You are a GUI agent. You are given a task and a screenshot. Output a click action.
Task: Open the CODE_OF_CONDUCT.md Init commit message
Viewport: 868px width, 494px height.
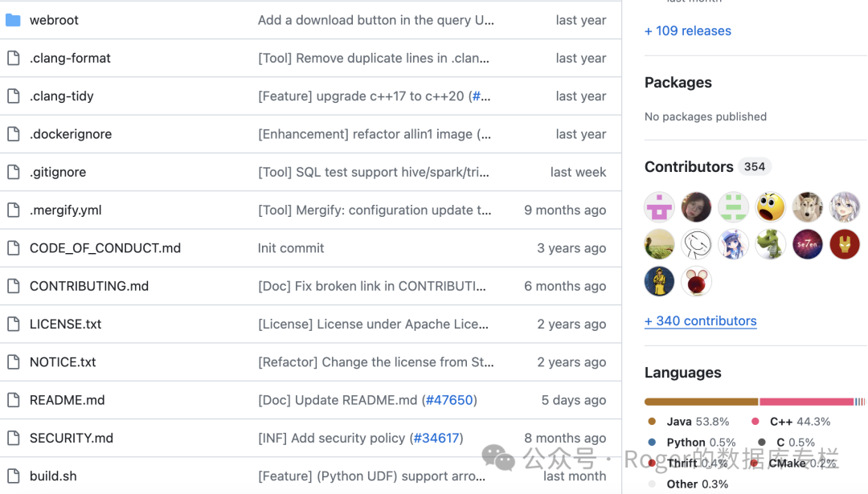291,248
